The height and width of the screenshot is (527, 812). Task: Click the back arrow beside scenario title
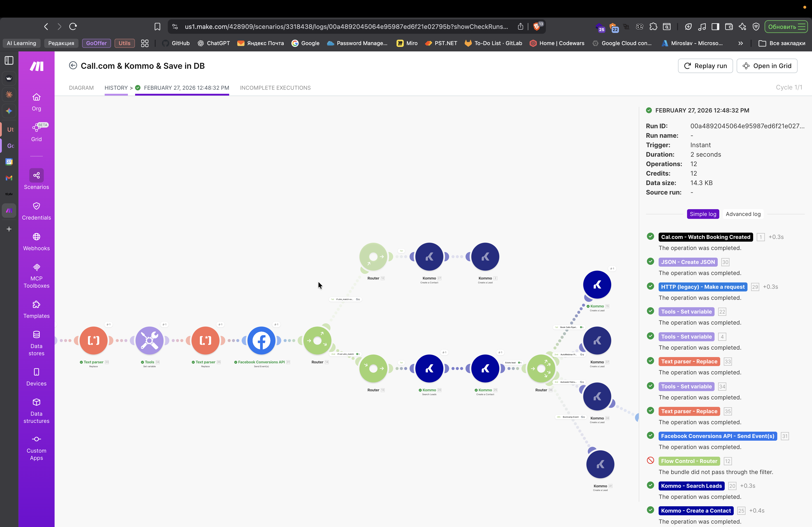[73, 65]
